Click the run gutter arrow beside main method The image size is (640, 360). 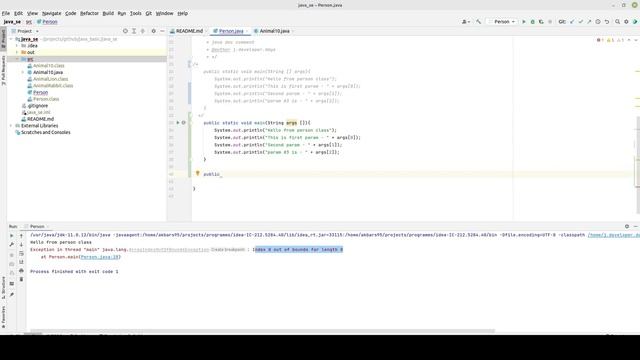[178, 122]
